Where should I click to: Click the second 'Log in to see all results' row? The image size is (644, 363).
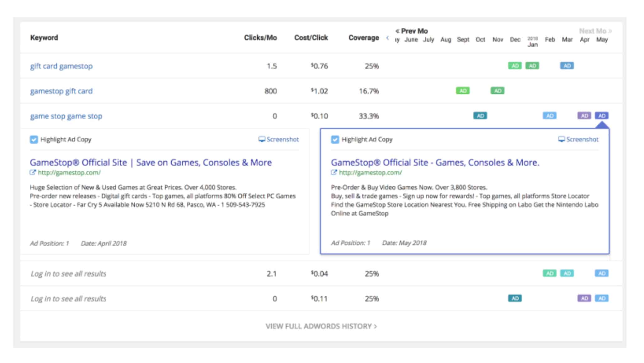coord(68,299)
